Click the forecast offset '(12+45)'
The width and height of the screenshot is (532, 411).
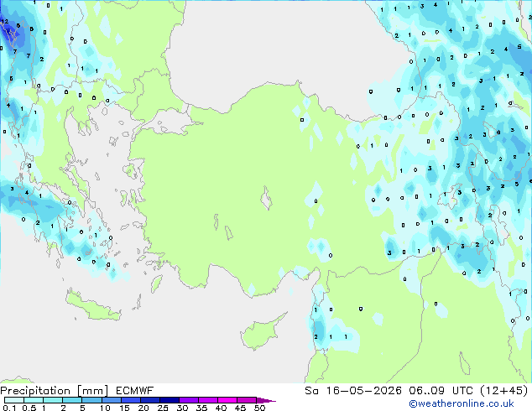click(x=504, y=391)
